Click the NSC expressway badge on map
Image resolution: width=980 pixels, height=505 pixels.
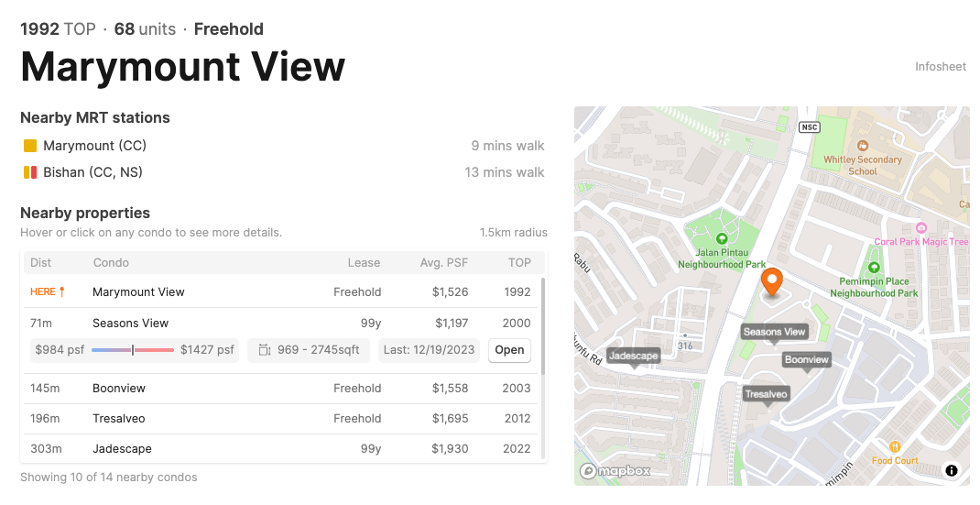tap(808, 126)
